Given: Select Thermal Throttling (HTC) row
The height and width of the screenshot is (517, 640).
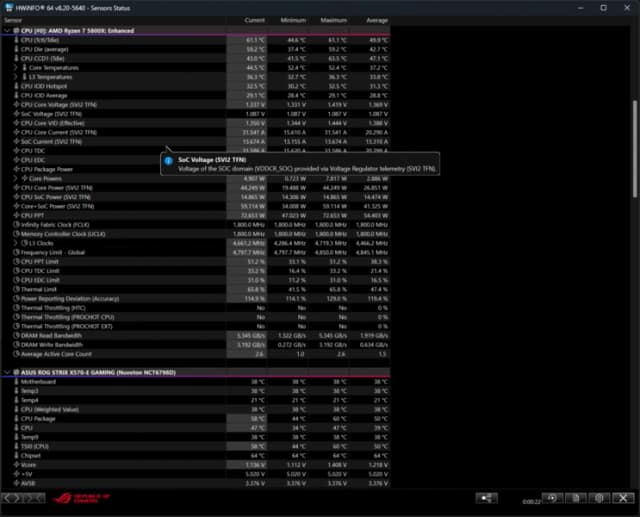Looking at the screenshot, I should pos(196,308).
